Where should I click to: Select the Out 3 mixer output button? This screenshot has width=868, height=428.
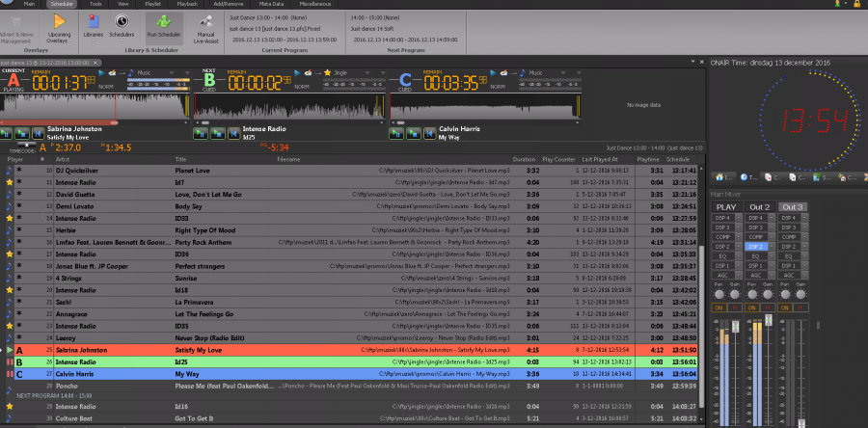click(x=792, y=207)
